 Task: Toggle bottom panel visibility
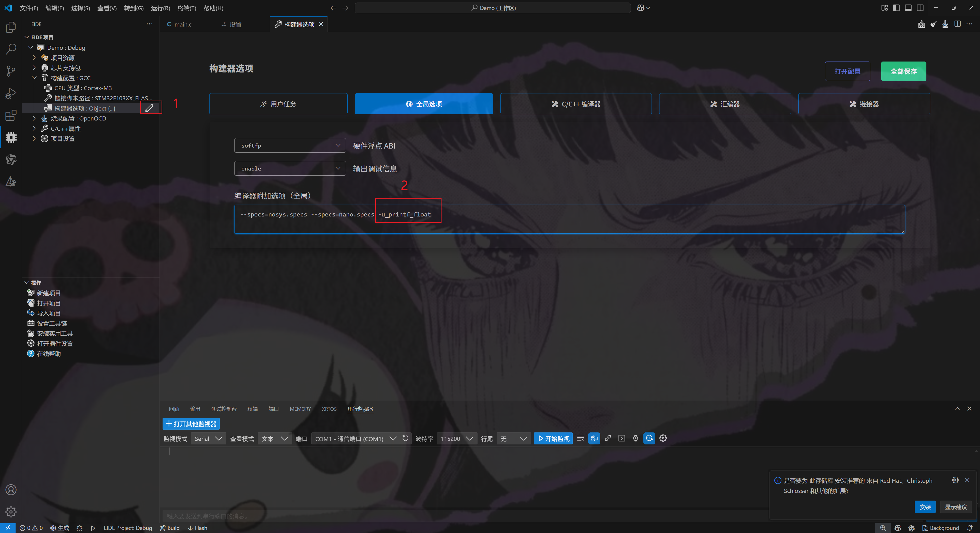(908, 8)
